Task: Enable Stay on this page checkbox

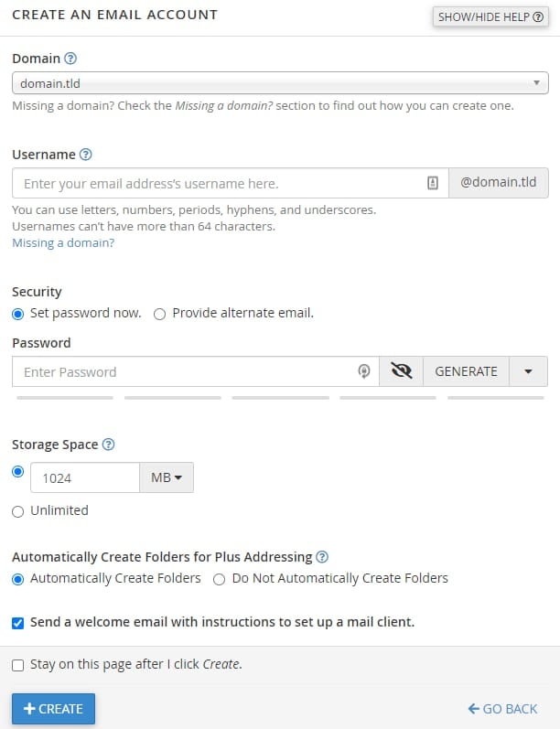Action: coord(18,665)
